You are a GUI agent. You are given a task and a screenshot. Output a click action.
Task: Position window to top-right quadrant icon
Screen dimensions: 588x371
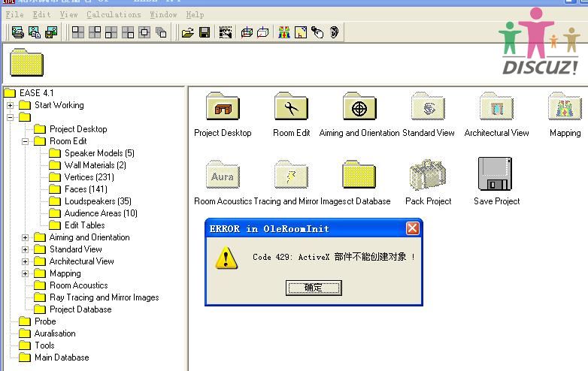[x=95, y=32]
